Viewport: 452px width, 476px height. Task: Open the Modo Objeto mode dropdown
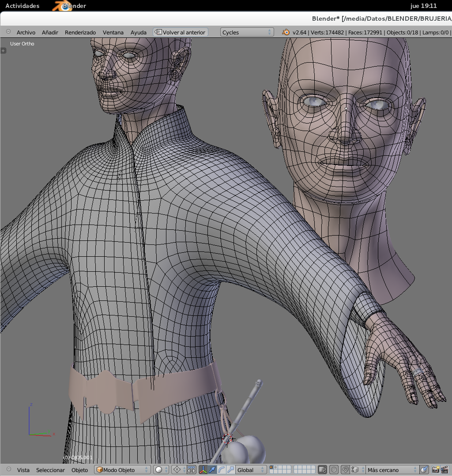(122, 470)
